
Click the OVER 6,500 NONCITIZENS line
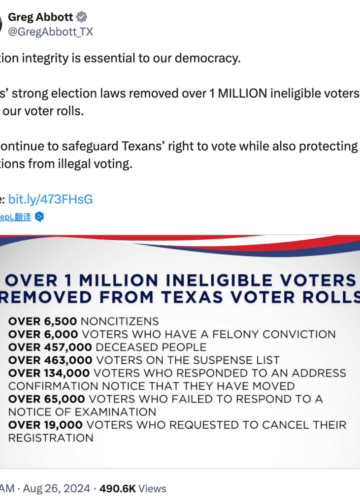[x=84, y=321]
